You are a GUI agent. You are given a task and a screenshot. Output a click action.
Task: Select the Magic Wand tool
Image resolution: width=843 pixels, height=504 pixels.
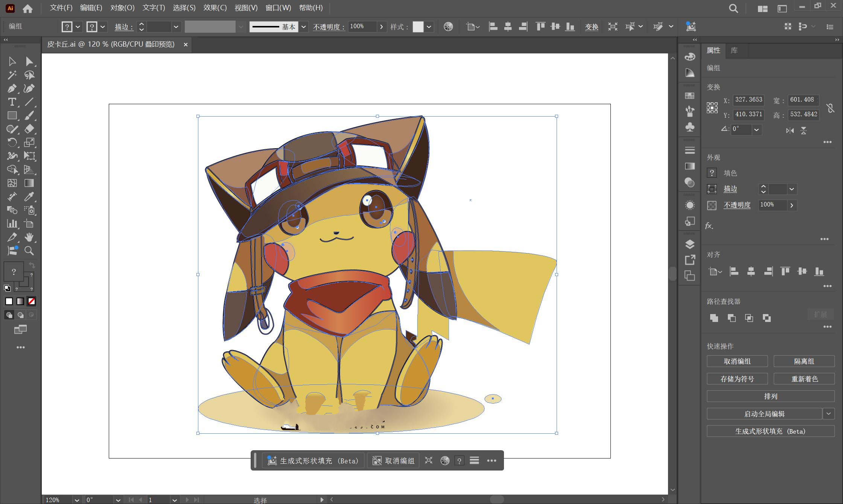[x=12, y=75]
